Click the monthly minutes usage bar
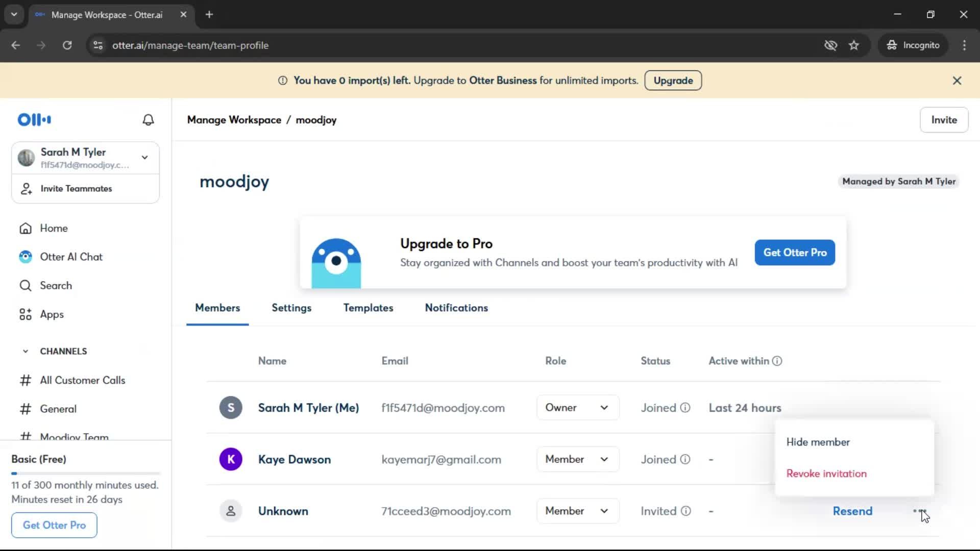980x551 pixels. point(86,473)
